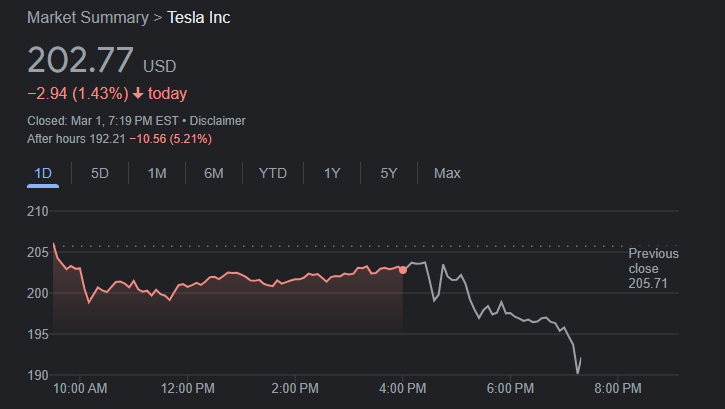
Task: Click the 202.77 current price
Action: click(x=80, y=60)
